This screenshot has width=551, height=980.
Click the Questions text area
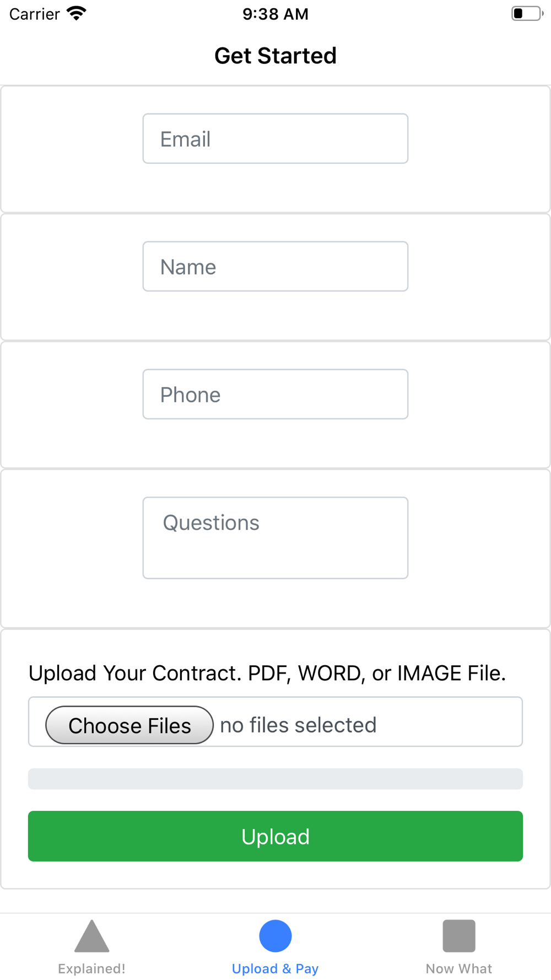[x=275, y=538]
